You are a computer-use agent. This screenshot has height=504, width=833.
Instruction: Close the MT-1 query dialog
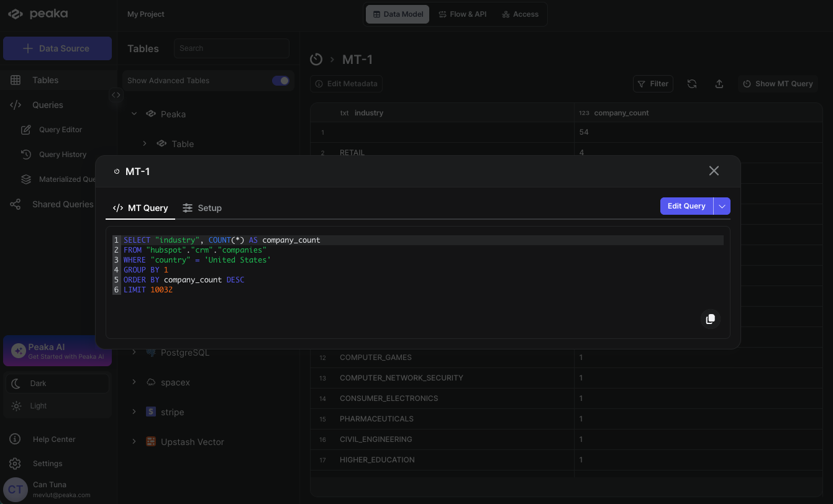pyautogui.click(x=714, y=171)
